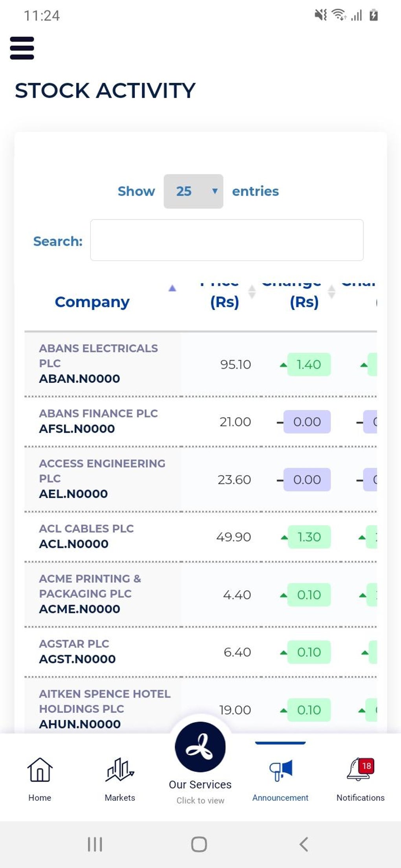Sort by Company column arrow
Image resolution: width=401 pixels, height=868 pixels.
pos(172,289)
